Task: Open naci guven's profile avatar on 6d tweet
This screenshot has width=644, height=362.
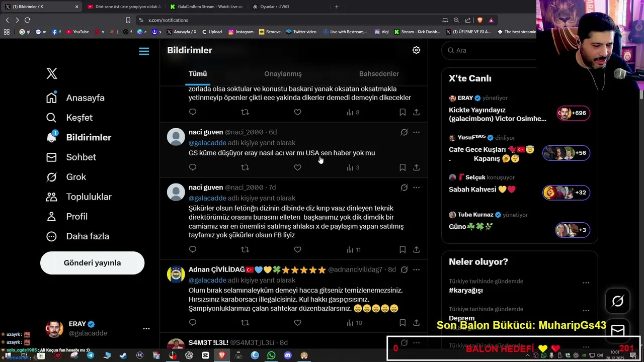Action: click(x=176, y=137)
